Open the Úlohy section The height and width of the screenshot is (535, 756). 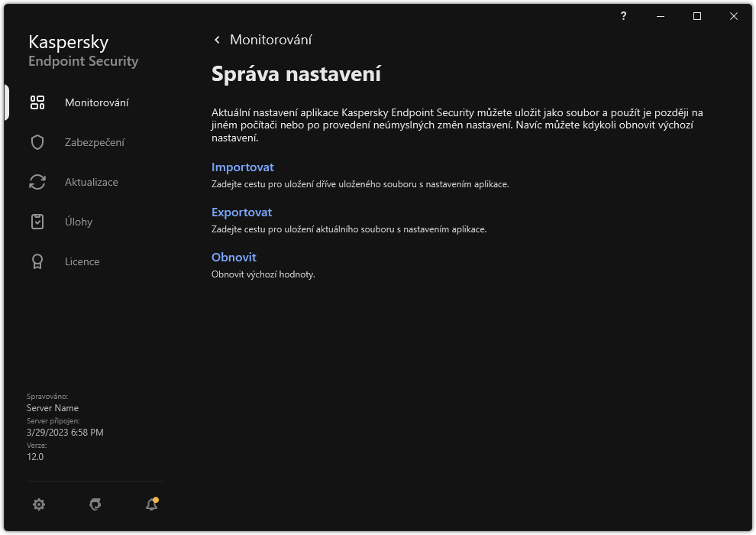(79, 222)
